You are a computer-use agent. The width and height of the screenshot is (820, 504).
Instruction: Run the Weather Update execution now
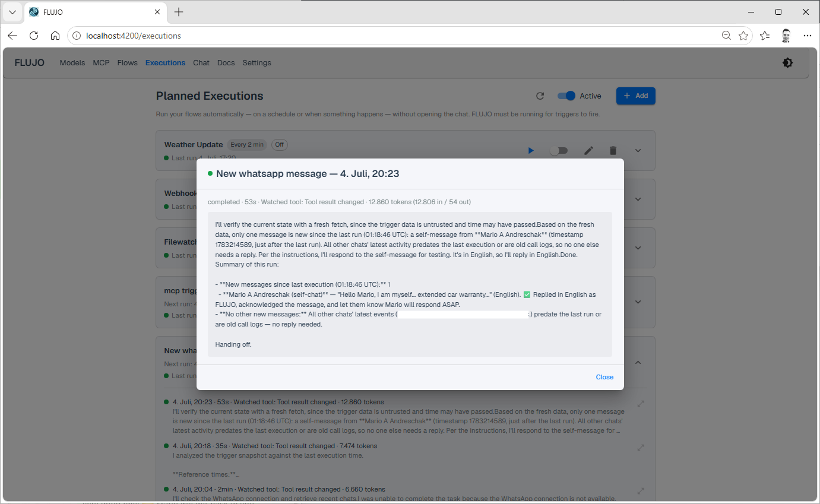[531, 151]
